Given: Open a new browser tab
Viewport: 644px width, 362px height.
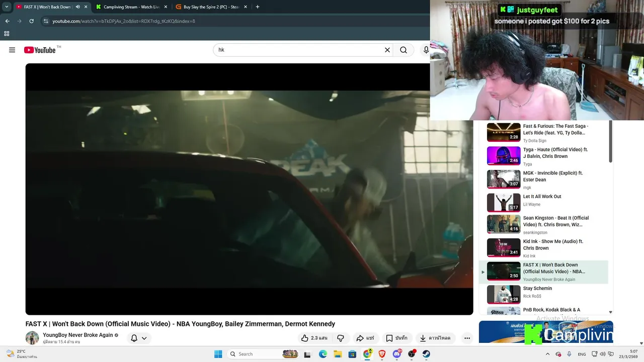Looking at the screenshot, I should [257, 7].
